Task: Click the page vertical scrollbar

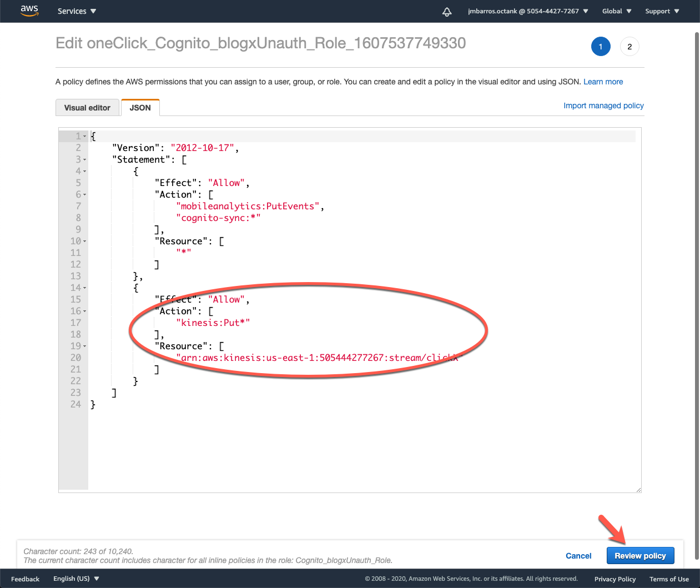Action: (697, 297)
